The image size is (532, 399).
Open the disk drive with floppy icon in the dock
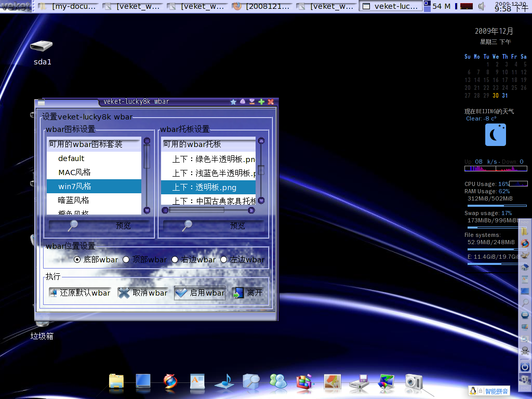pyautogui.click(x=359, y=381)
